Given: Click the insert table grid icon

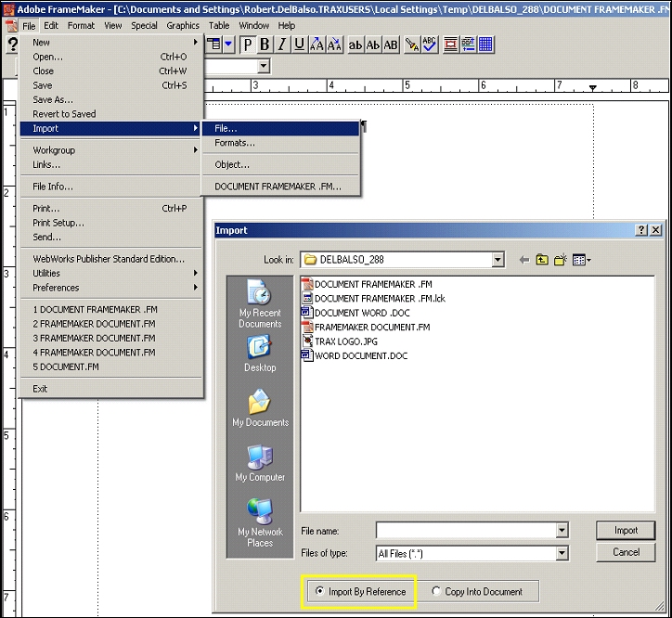Looking at the screenshot, I should [486, 45].
